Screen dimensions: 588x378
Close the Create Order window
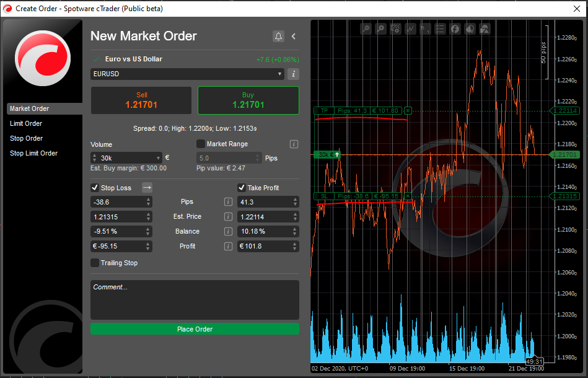click(577, 9)
